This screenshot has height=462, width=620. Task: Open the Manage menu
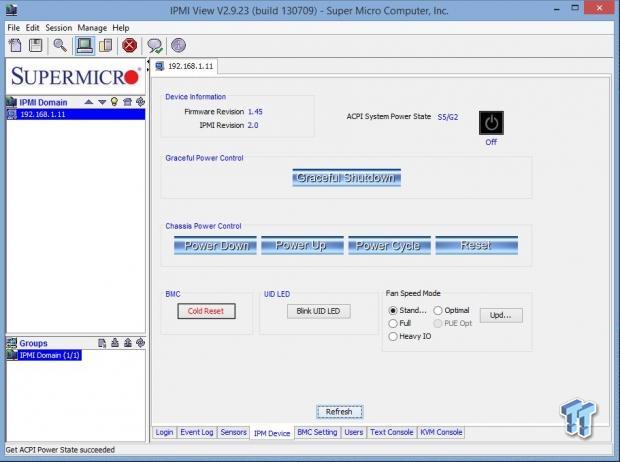(92, 28)
